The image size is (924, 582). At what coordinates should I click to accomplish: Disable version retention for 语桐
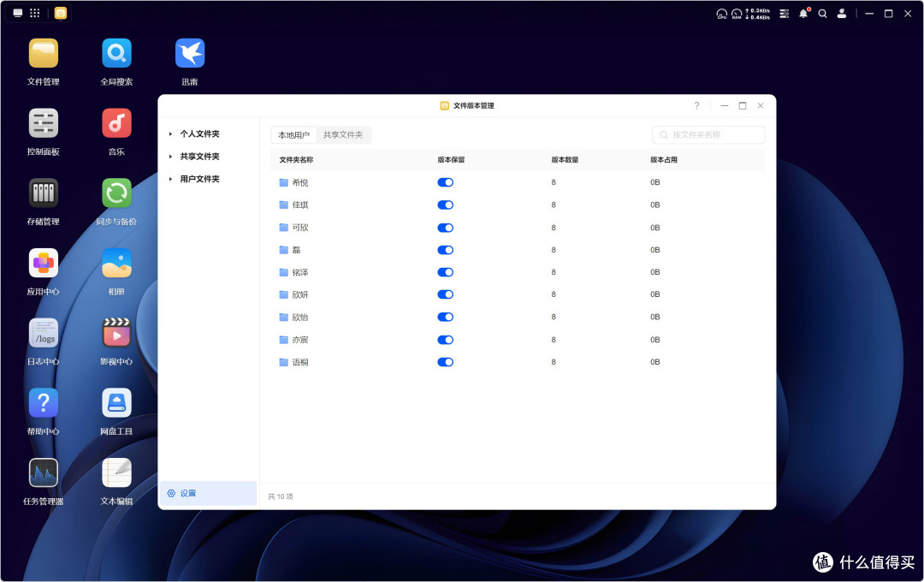[x=446, y=362]
